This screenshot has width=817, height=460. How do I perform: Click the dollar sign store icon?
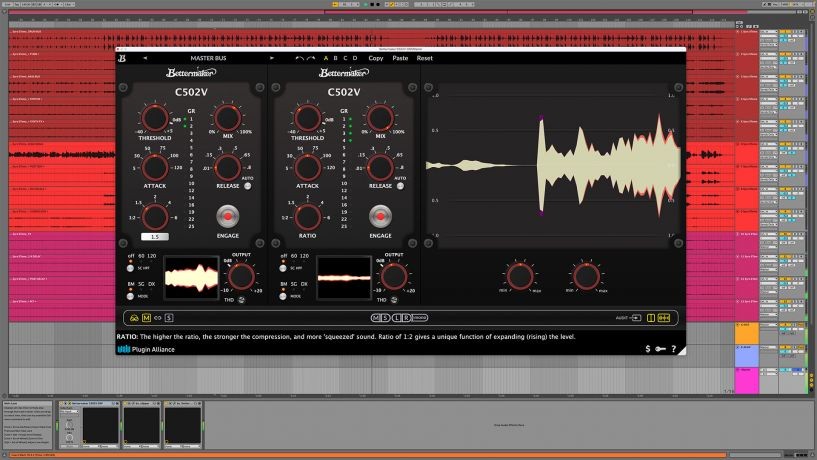click(x=647, y=349)
